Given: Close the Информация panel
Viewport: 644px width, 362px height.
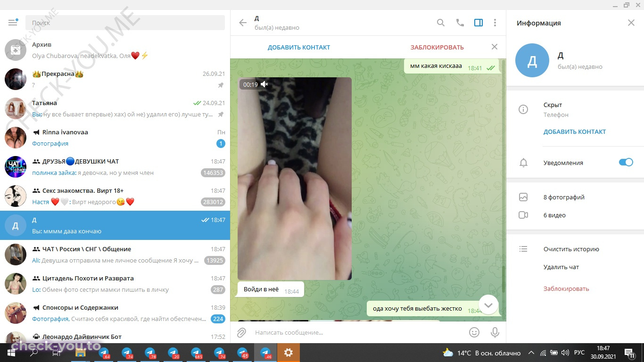Looking at the screenshot, I should 631,23.
